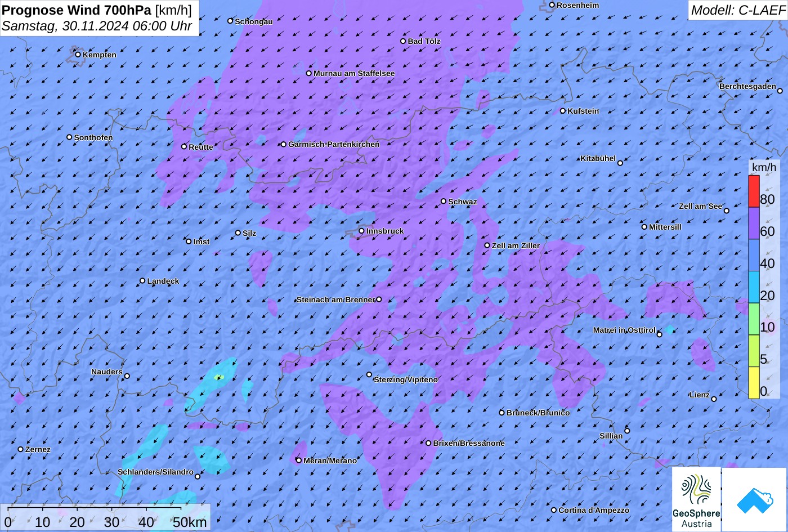Screen dimensions: 788x532
Task: Click the 'km/h' legend heading
Action: [764, 168]
